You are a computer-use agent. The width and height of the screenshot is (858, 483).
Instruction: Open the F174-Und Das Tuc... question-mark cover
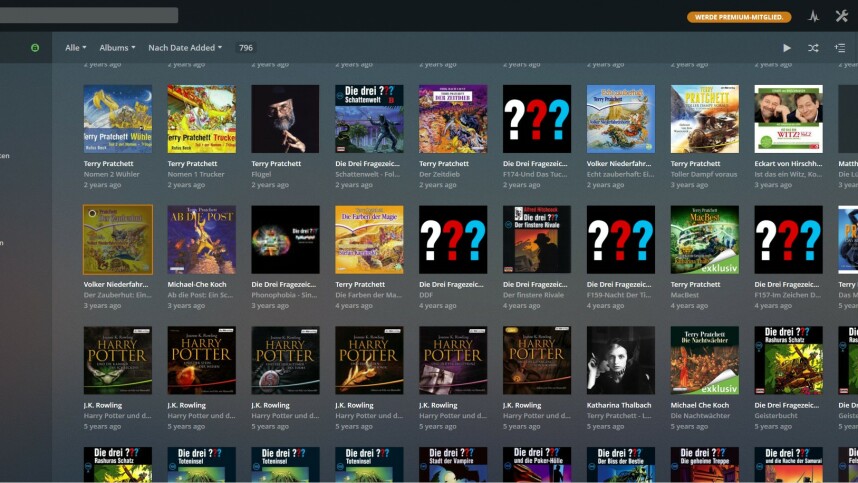[x=537, y=119]
